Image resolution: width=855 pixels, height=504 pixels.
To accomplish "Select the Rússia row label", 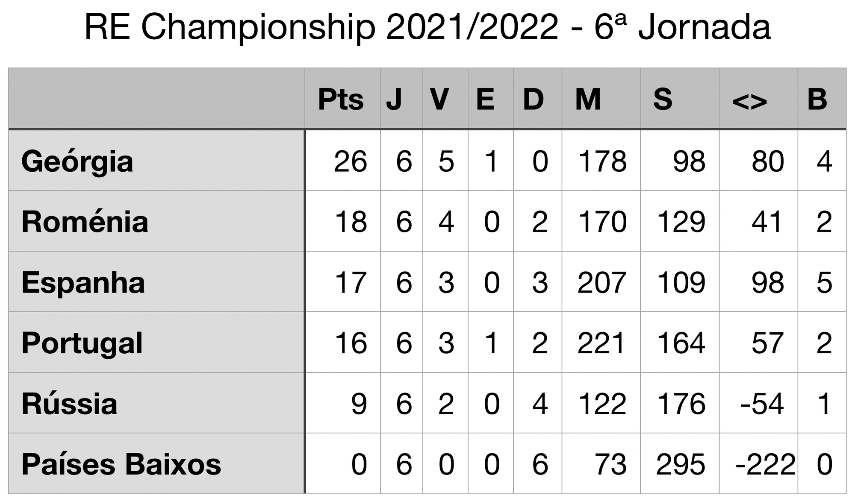I will coord(69,404).
